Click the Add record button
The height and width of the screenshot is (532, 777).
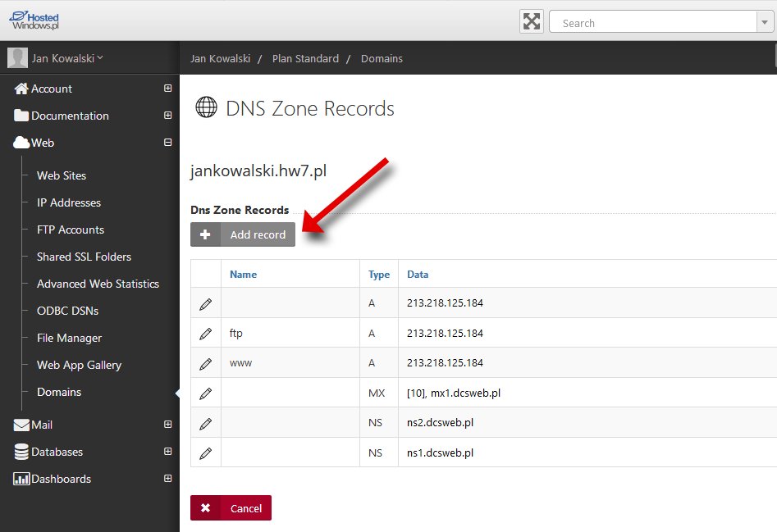243,234
